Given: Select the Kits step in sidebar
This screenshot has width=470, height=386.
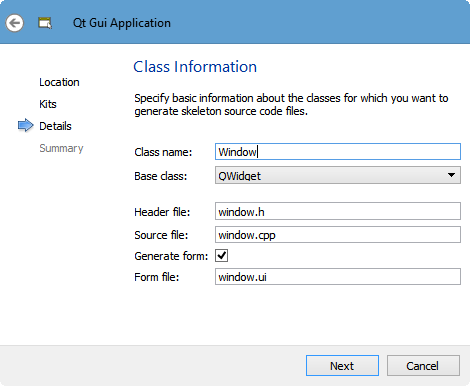Looking at the screenshot, I should (48, 104).
